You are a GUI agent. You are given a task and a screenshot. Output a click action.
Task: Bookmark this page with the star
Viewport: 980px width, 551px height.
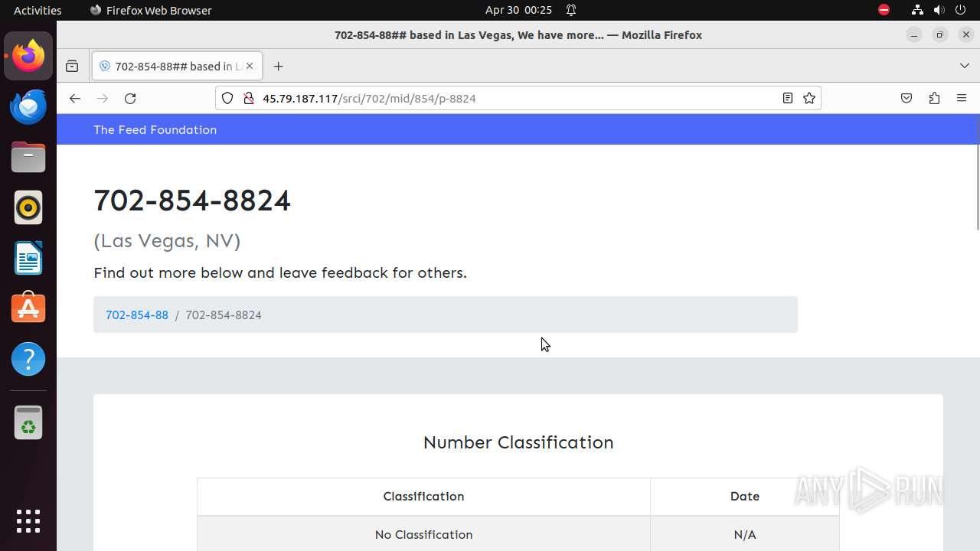pyautogui.click(x=809, y=98)
